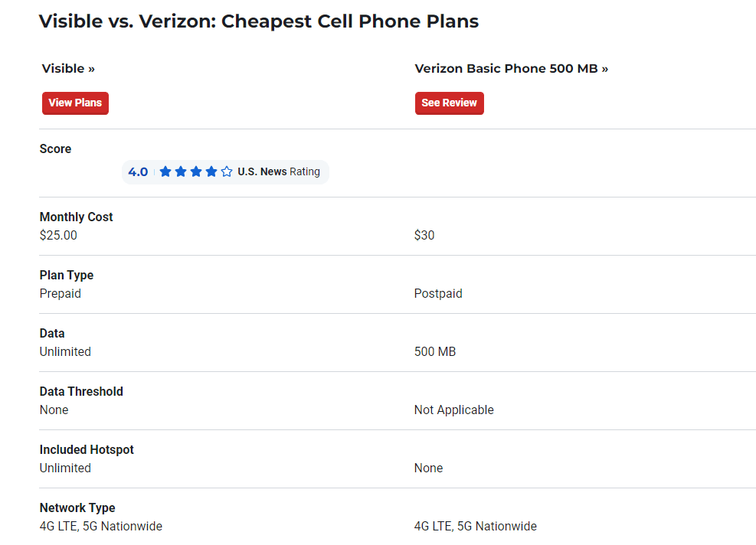Click the Monthly Cost row label
This screenshot has height=545, width=756.
tap(76, 217)
